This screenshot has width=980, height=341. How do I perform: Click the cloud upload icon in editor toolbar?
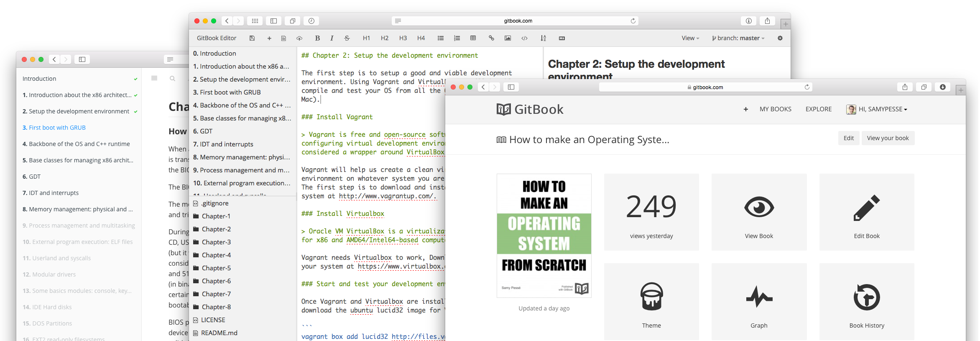click(x=299, y=38)
